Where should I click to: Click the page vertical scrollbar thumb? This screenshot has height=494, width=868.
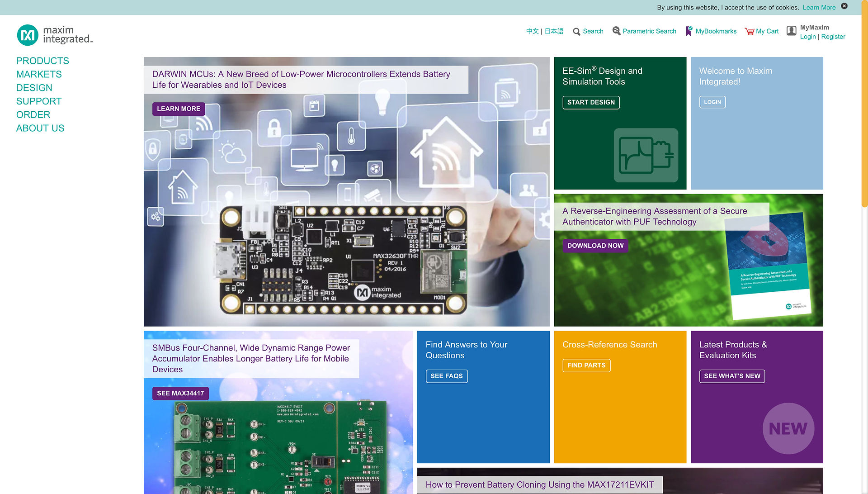(865, 104)
